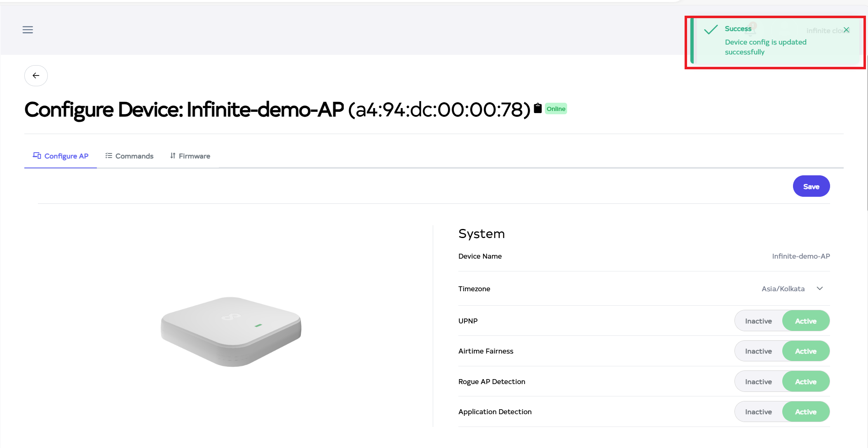
Task: Dismiss the Success notification
Action: (x=846, y=30)
